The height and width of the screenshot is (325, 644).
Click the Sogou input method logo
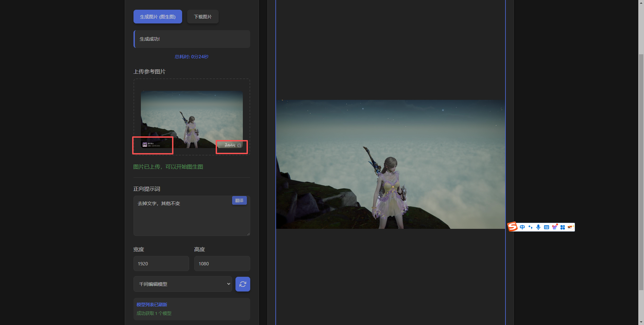click(x=512, y=227)
